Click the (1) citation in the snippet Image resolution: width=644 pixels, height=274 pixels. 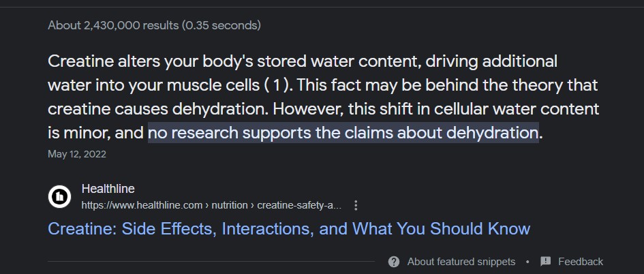point(281,85)
